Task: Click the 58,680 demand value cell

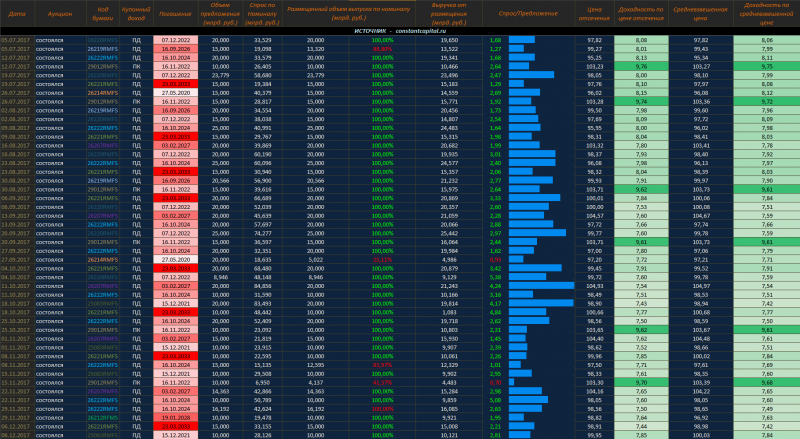Action: point(263,75)
